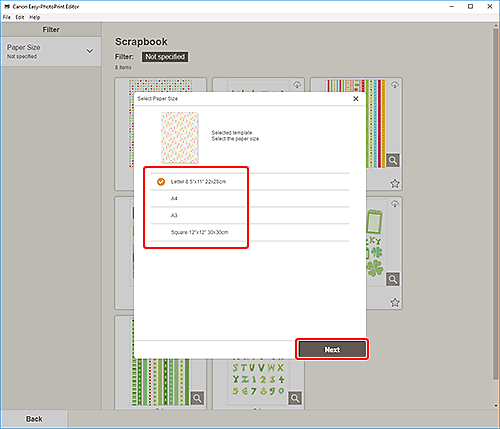This screenshot has height=429, width=500.
Task: Open the Help menu
Action: pos(34,17)
